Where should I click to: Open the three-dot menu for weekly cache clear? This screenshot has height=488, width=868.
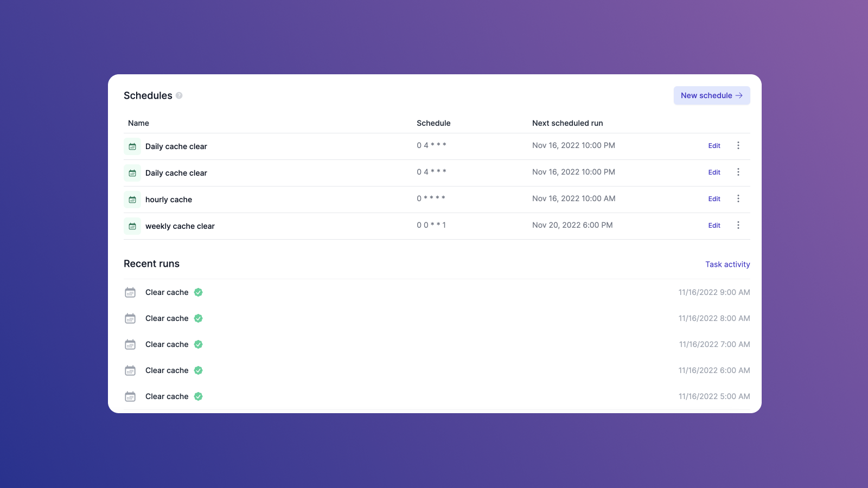coord(738,225)
